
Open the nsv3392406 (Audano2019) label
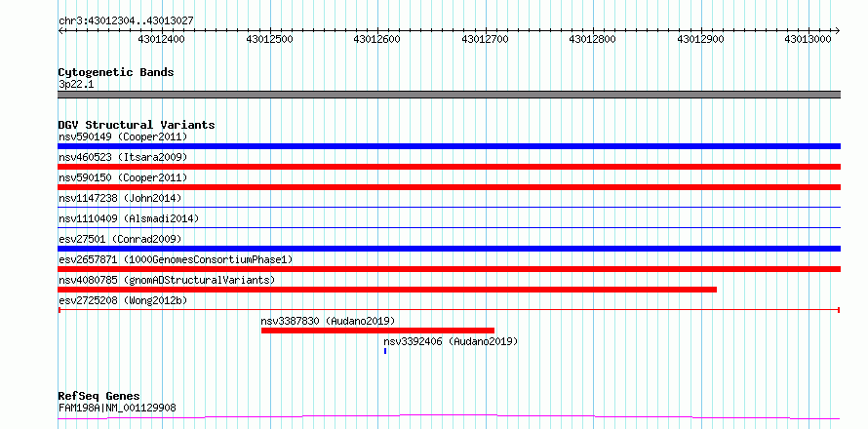451,341
